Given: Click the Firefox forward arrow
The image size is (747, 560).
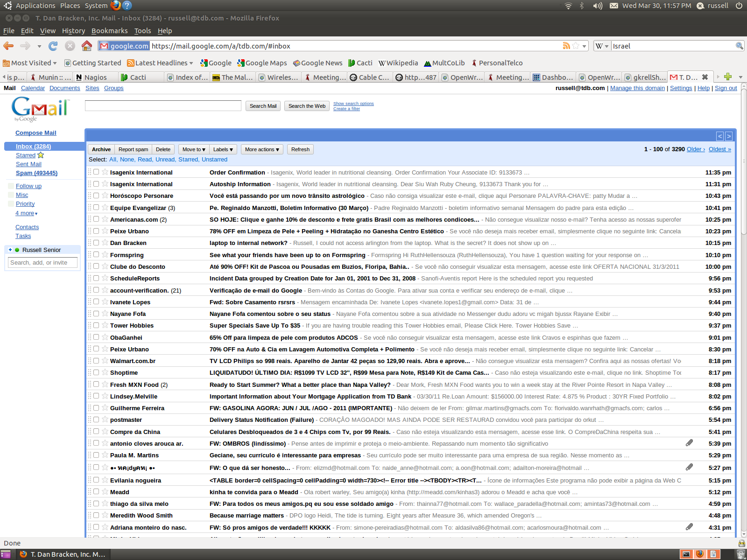Looking at the screenshot, I should tap(25, 46).
